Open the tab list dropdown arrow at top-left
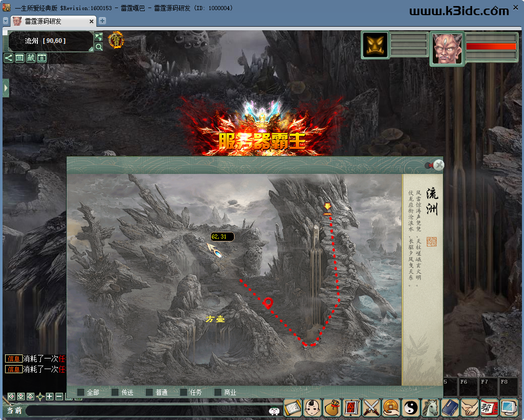Screen dimensions: 524x420 tap(6, 21)
